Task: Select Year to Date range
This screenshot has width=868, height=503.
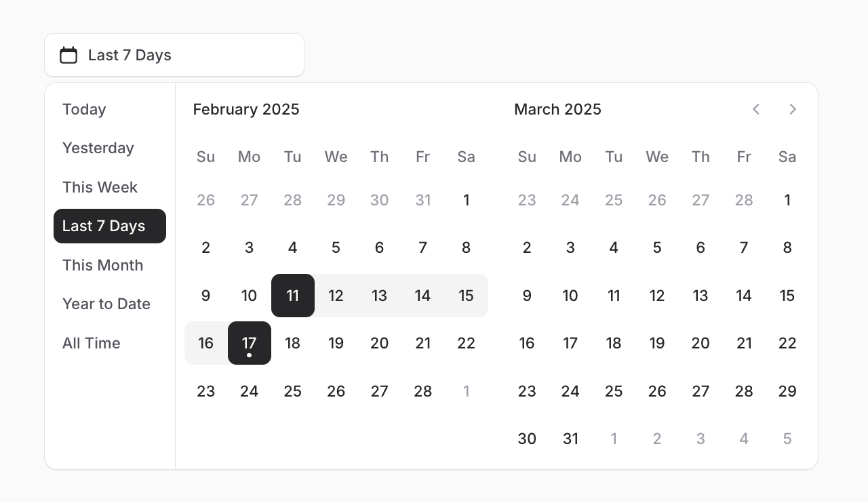Action: [x=106, y=304]
